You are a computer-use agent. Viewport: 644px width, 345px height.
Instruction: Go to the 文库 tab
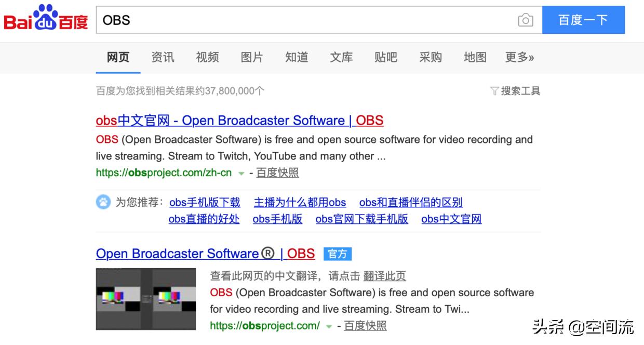341,57
